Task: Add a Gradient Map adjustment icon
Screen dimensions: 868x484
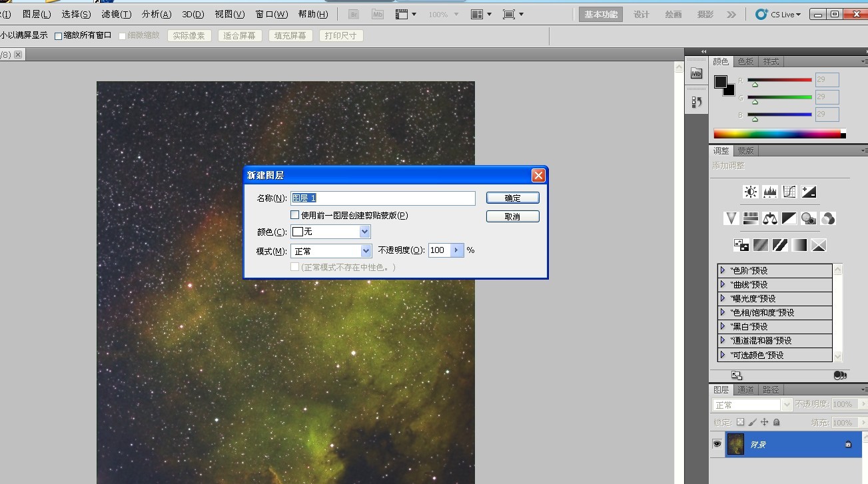Action: coord(799,245)
